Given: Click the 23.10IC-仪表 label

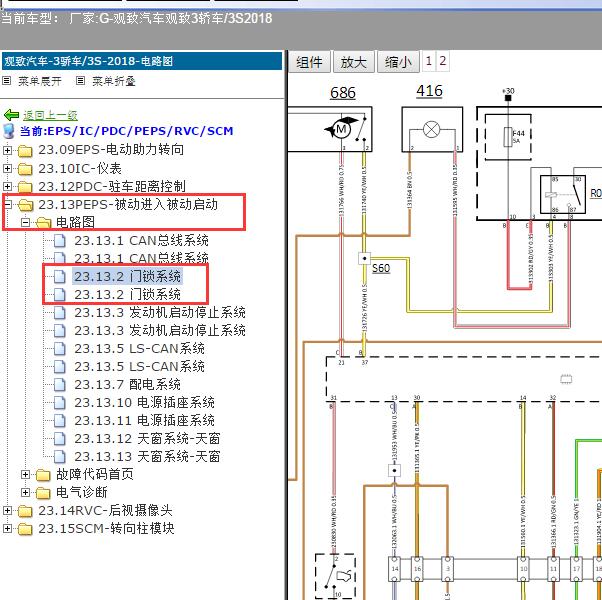Looking at the screenshot, I should (80, 169).
